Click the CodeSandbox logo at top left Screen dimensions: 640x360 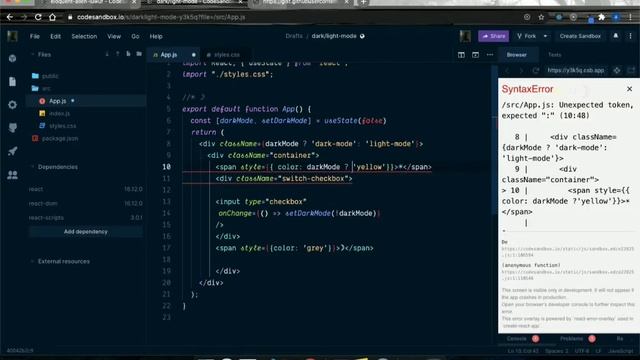pos(12,36)
